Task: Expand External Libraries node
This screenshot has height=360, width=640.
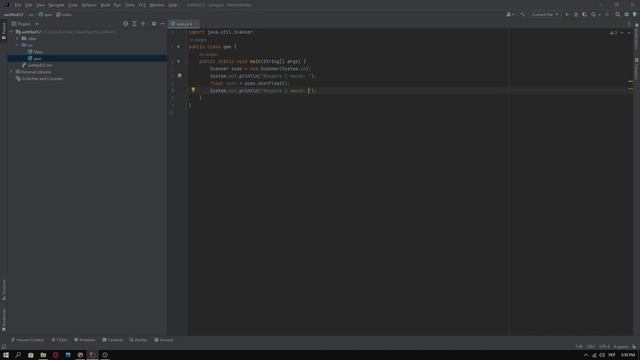Action: pos(12,72)
